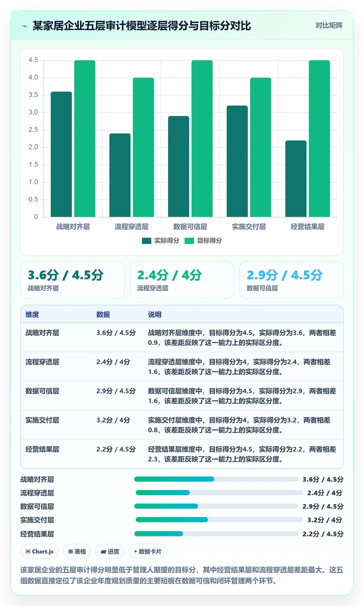Select 流程穿透层 cell in the table

click(x=42, y=362)
